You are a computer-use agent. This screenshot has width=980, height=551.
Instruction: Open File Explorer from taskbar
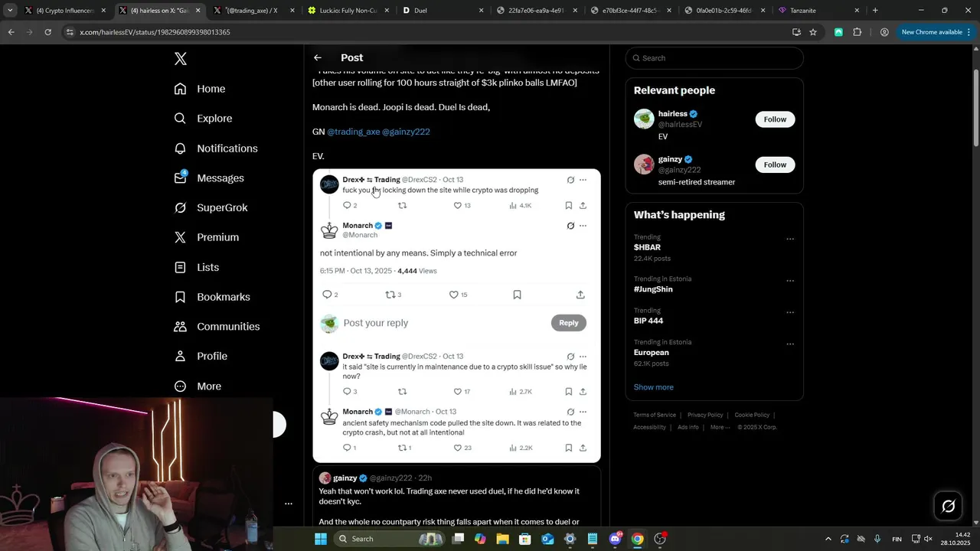(x=503, y=539)
